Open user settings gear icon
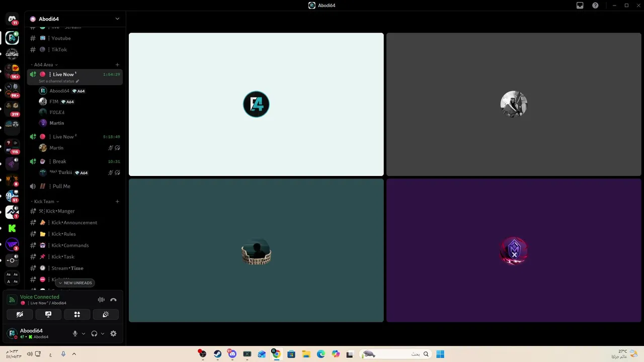 (113, 333)
